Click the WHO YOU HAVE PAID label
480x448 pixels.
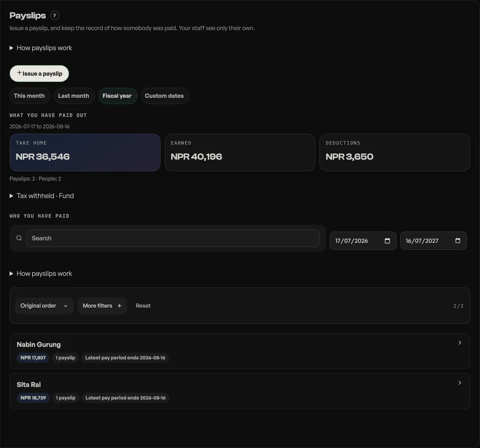[x=39, y=216]
